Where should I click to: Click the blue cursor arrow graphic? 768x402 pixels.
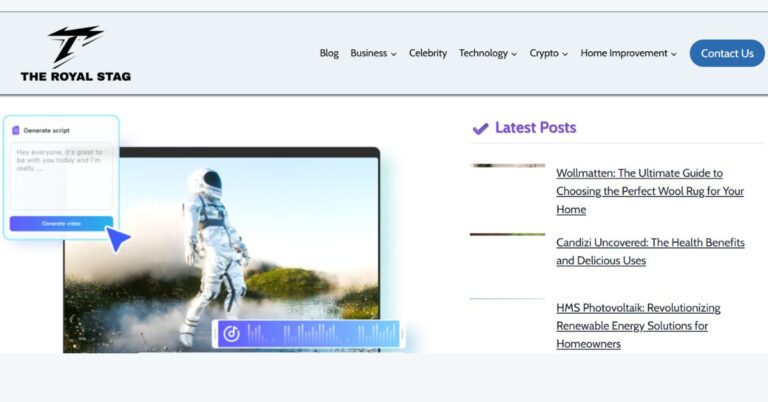(119, 240)
